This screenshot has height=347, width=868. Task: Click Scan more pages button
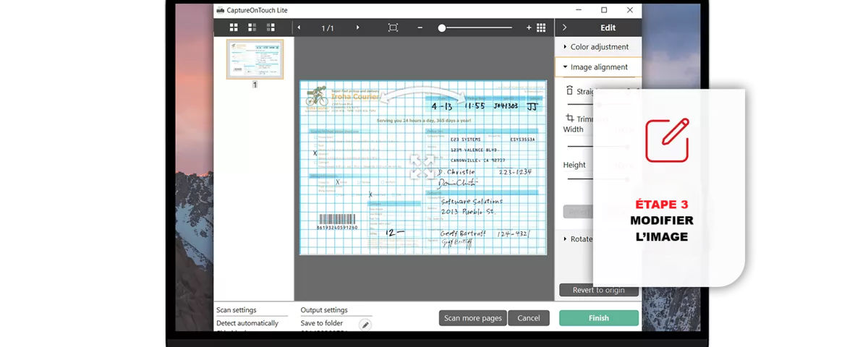click(x=473, y=318)
